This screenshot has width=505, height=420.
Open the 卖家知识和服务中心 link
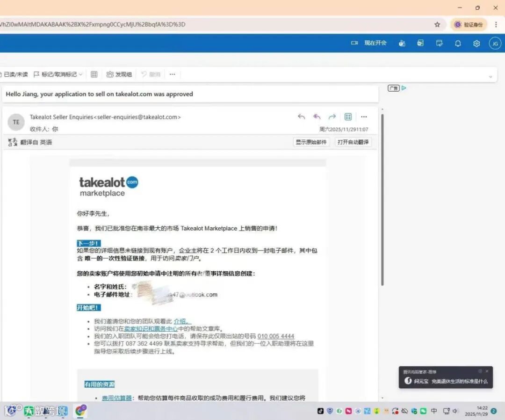[x=151, y=328]
